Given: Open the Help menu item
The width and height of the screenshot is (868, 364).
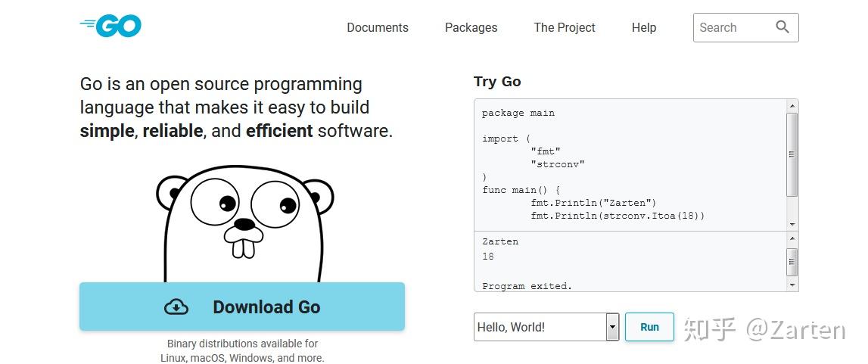Looking at the screenshot, I should 644,28.
